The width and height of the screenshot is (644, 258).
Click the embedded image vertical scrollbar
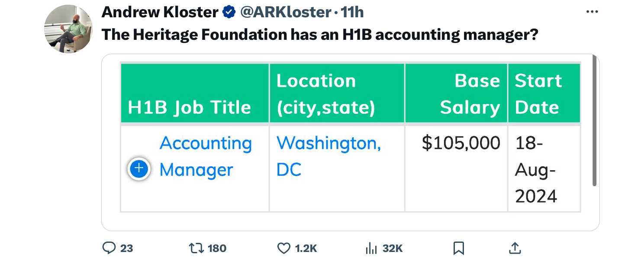595,120
